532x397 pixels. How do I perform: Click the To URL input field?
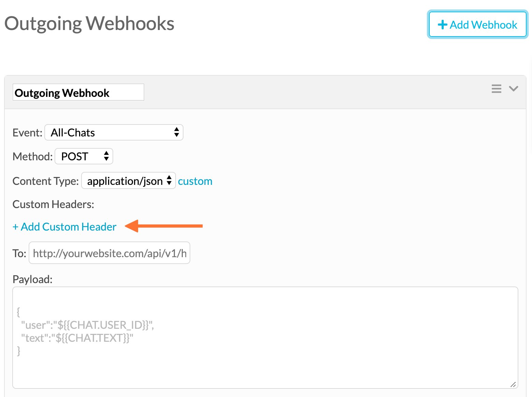(x=109, y=253)
